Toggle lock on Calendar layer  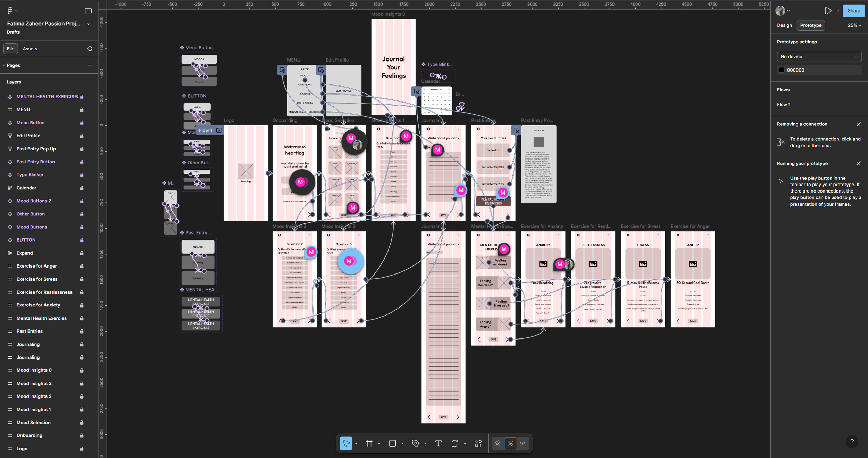82,188
